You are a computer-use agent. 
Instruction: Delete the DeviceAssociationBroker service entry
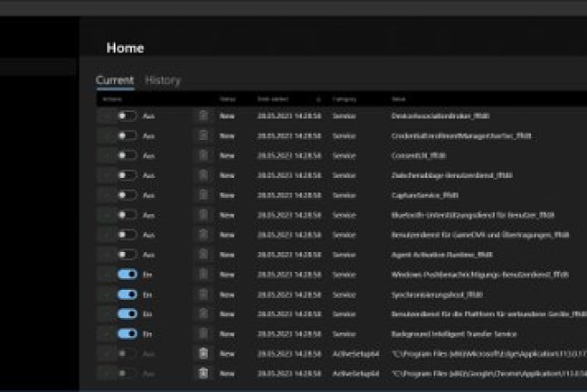[x=203, y=116]
